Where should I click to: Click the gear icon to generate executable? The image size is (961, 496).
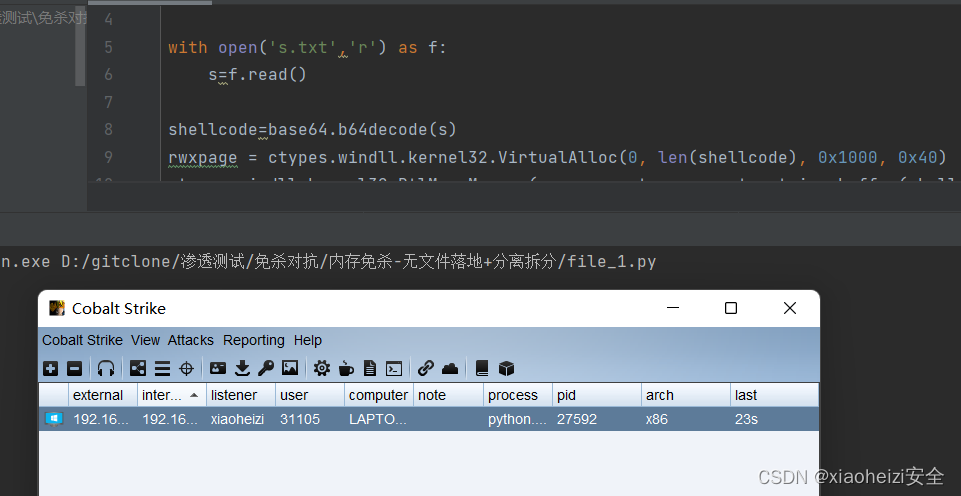(x=322, y=368)
